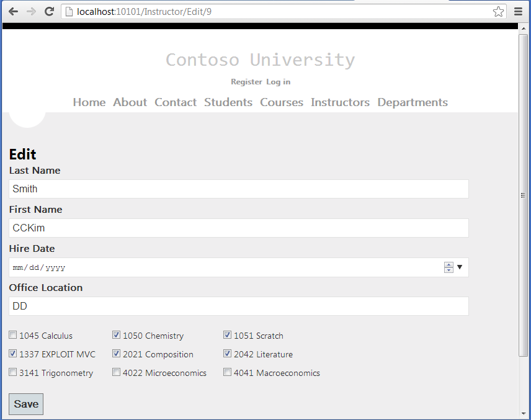The height and width of the screenshot is (420, 531).
Task: Open the Chrome hamburger menu
Action: pyautogui.click(x=519, y=11)
